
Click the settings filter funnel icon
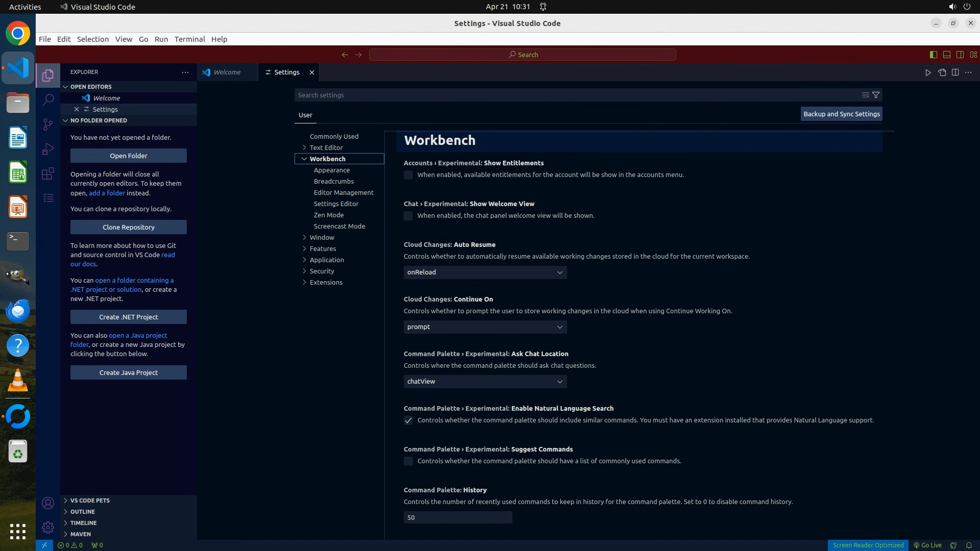[x=876, y=95]
